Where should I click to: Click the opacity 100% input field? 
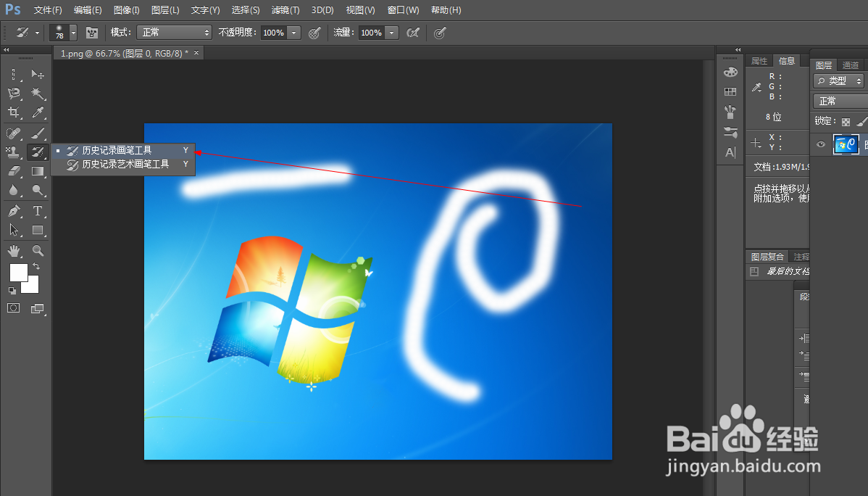pyautogui.click(x=273, y=33)
